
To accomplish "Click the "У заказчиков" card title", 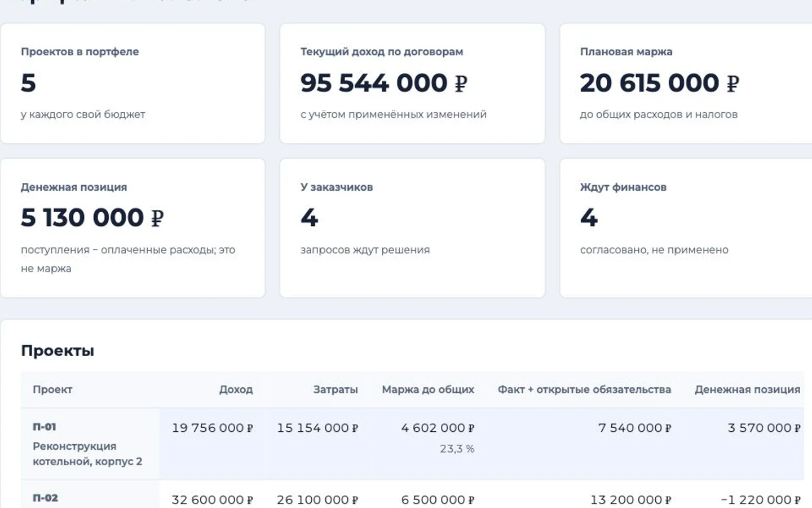I will [337, 187].
